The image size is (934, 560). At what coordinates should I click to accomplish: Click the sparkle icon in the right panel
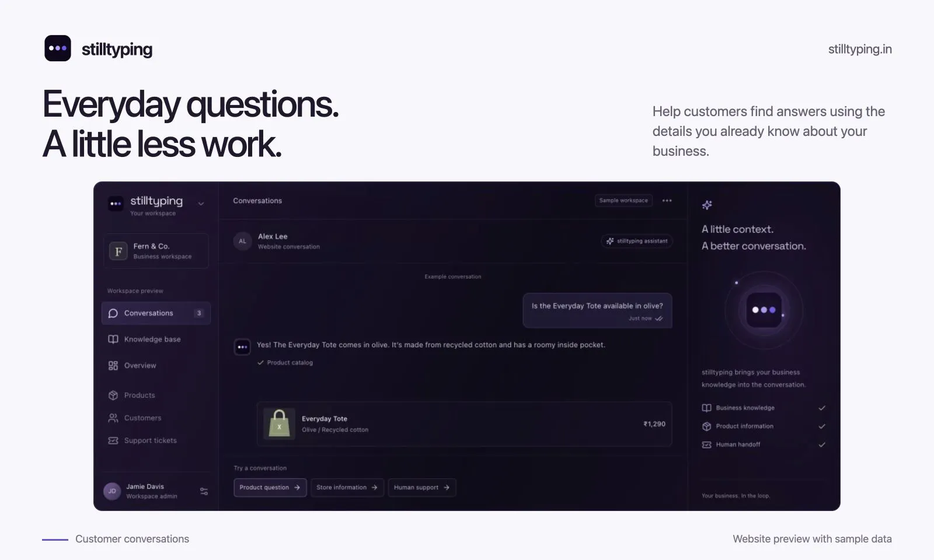point(707,205)
